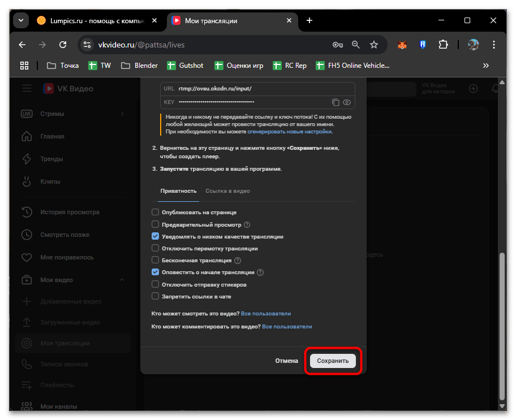
Task: Tick the Запретить ссылки в чате checkbox
Action: coord(156,296)
